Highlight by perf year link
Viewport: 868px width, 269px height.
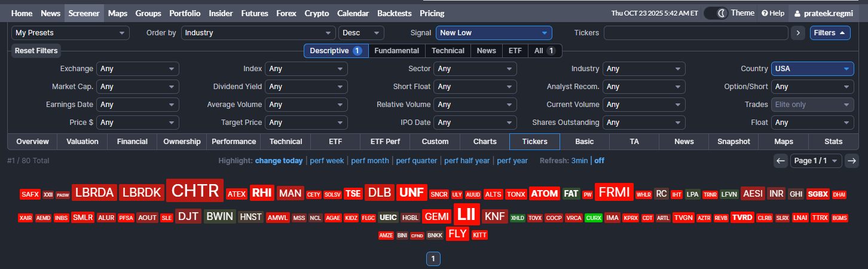click(x=512, y=161)
